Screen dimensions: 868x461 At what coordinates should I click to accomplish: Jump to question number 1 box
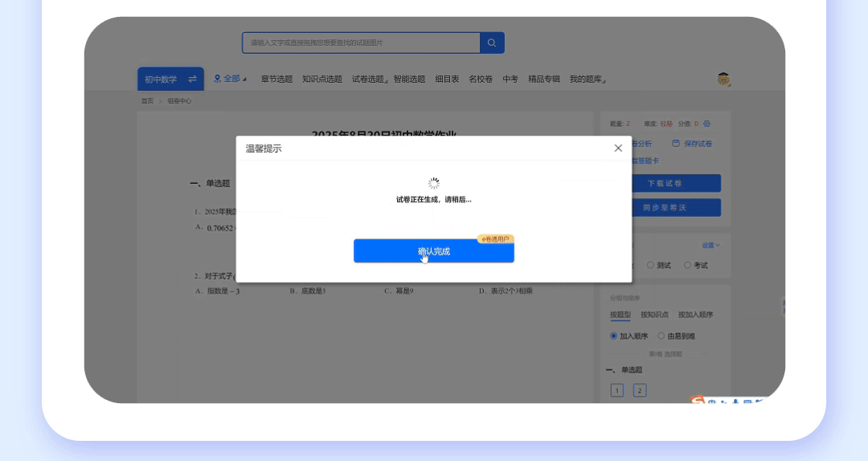pyautogui.click(x=617, y=390)
